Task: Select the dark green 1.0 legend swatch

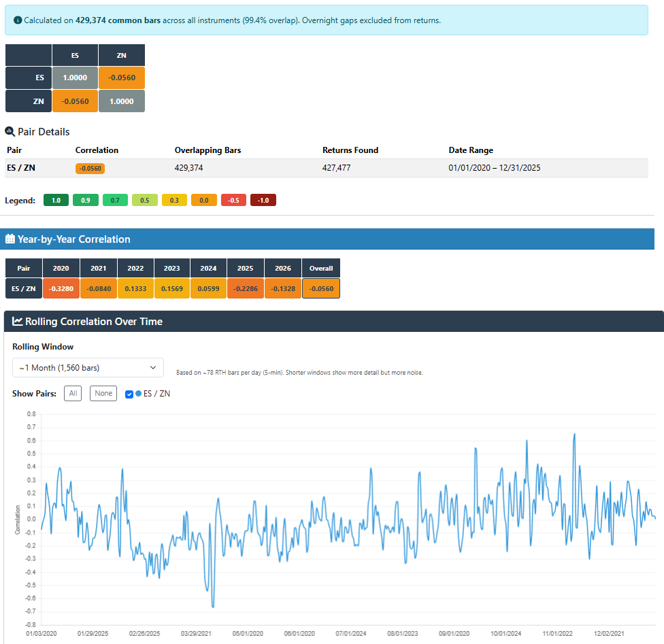Action: coord(56,201)
